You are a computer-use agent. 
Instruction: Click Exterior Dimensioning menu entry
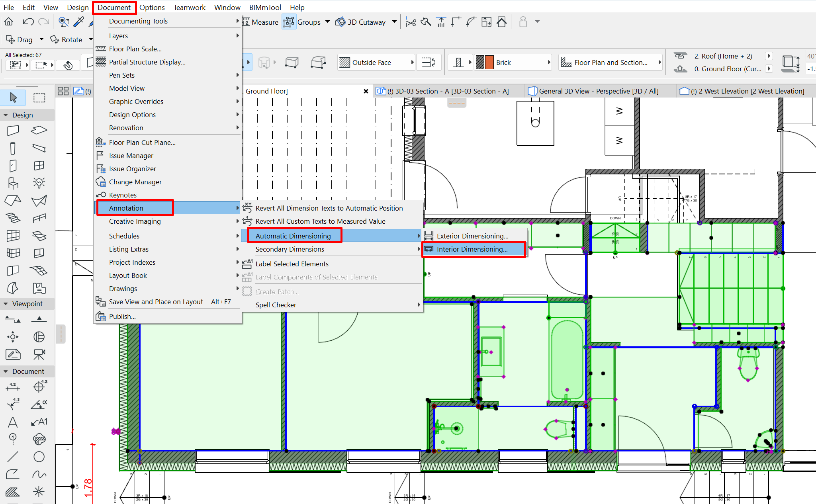[x=472, y=236]
